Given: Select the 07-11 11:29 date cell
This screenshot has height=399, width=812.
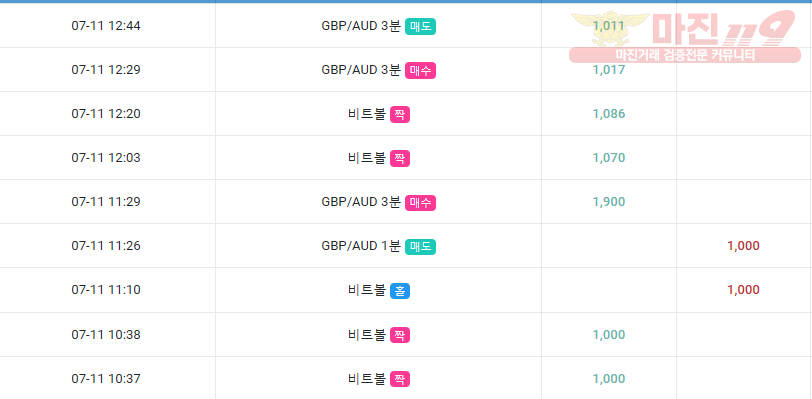Looking at the screenshot, I should [x=106, y=202].
